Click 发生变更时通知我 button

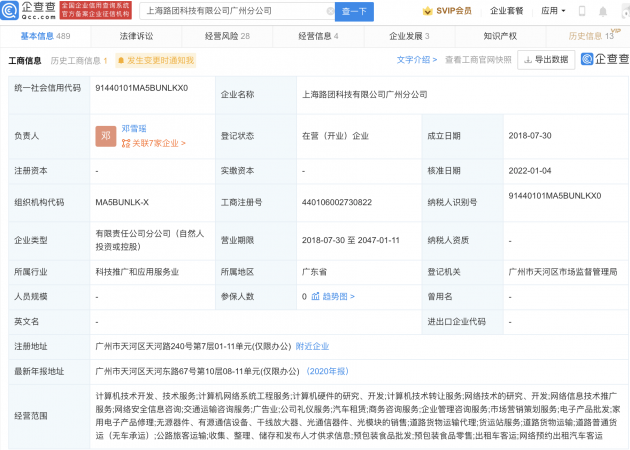coord(155,61)
